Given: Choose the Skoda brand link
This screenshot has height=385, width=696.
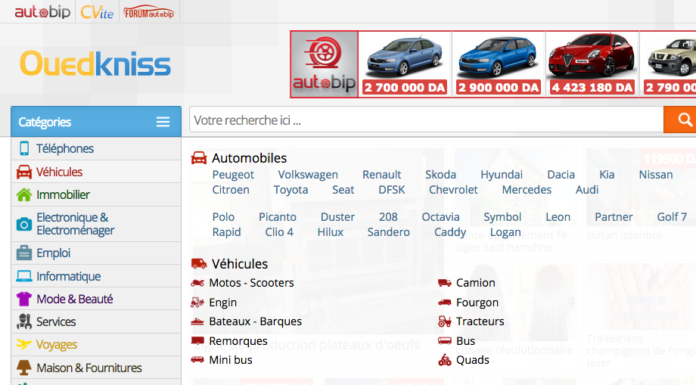Looking at the screenshot, I should point(441,175).
